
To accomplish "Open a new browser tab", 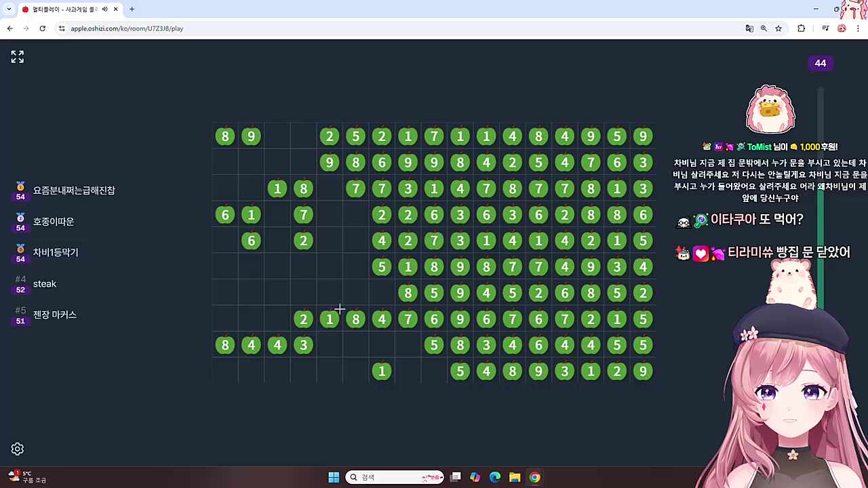I will tap(132, 9).
